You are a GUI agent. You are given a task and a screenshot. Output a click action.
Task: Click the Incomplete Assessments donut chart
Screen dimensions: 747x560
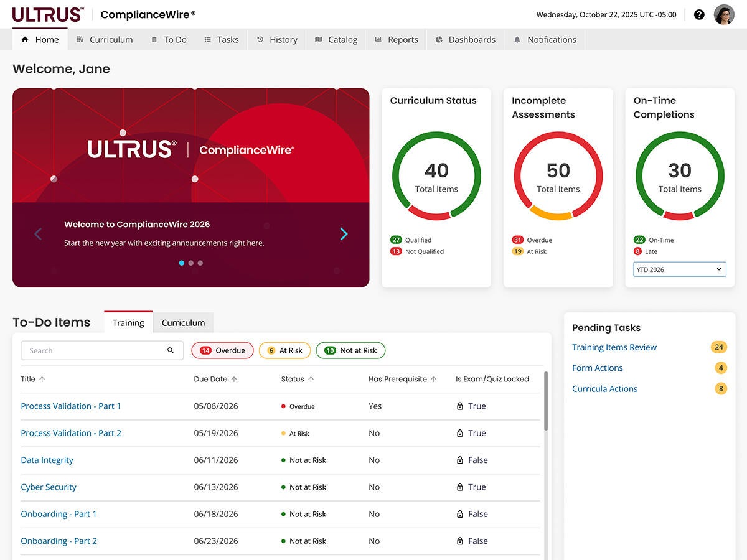(x=558, y=176)
